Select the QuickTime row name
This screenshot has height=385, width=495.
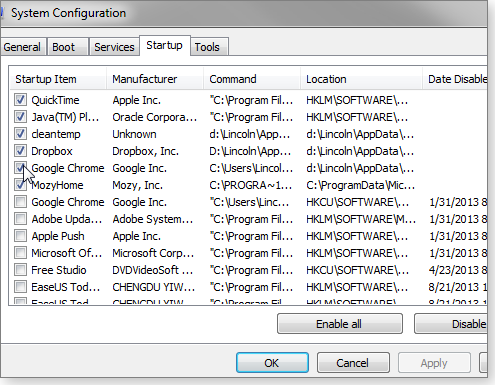pos(55,100)
